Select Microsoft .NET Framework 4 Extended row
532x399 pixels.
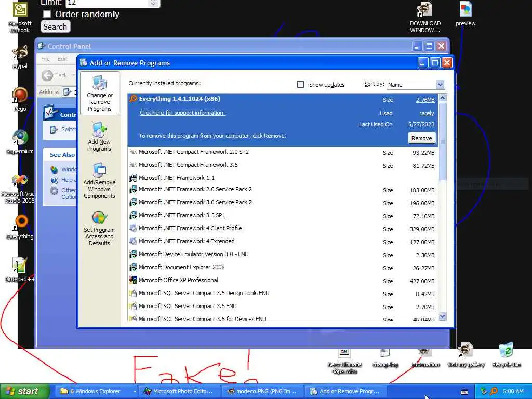pos(283,241)
